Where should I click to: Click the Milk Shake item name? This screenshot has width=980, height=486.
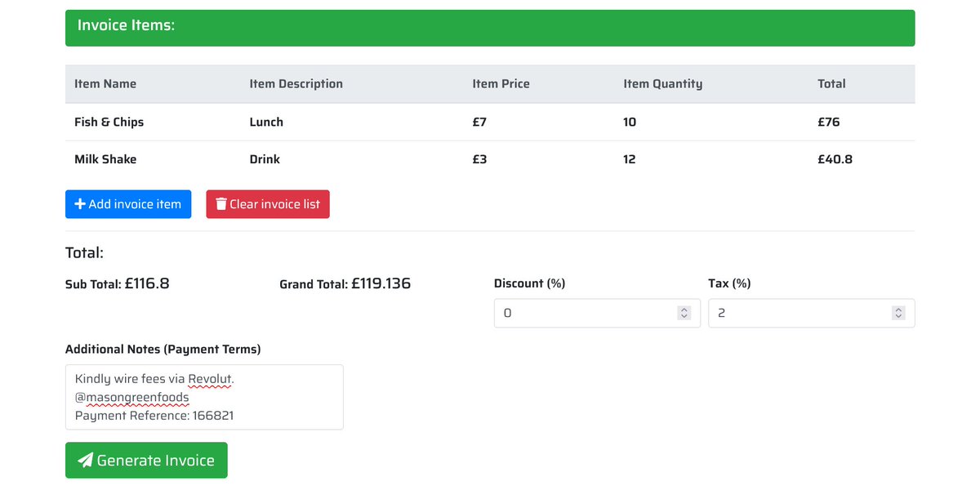pos(105,159)
